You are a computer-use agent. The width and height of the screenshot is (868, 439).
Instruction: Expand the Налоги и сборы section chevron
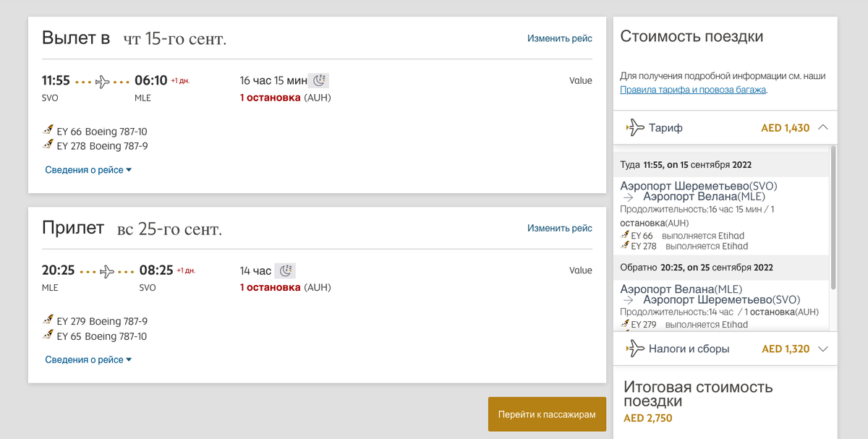click(823, 349)
